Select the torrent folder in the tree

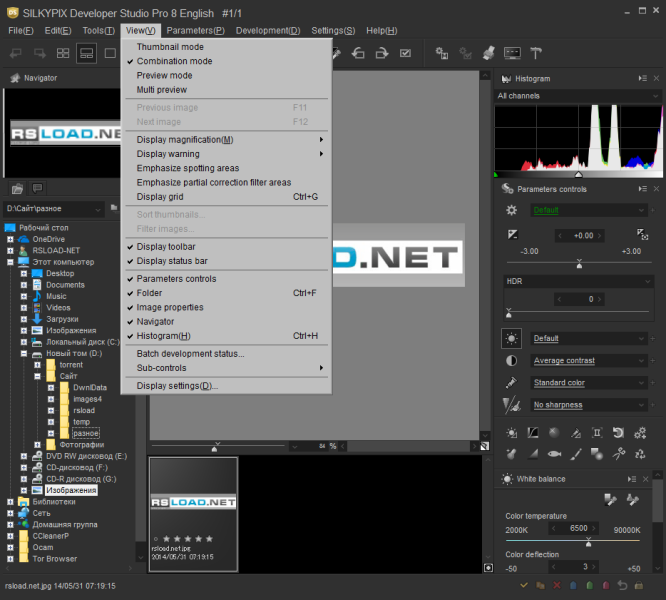pyautogui.click(x=71, y=365)
